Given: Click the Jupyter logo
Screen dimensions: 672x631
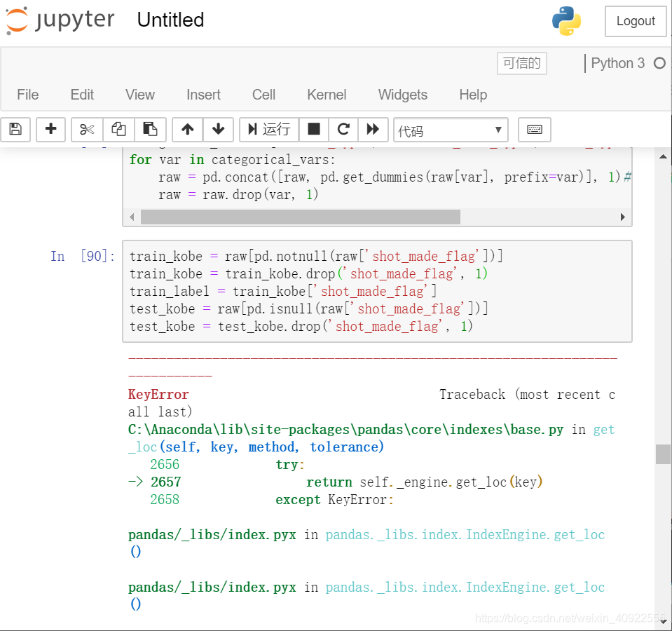Looking at the screenshot, I should (x=60, y=20).
